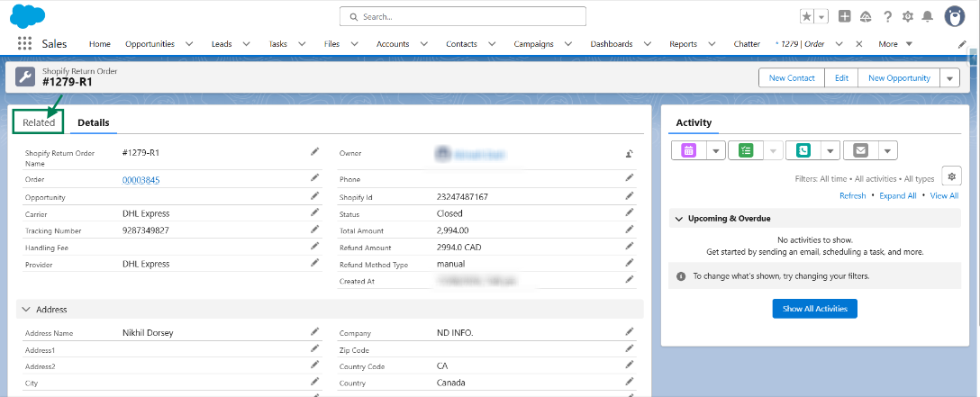Edit the Refund Amount pencil icon
Viewport: 980px width, 397px height.
[x=630, y=246]
